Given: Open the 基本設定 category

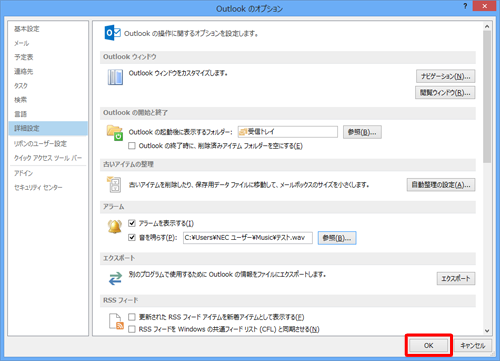Looking at the screenshot, I should 48,29.
